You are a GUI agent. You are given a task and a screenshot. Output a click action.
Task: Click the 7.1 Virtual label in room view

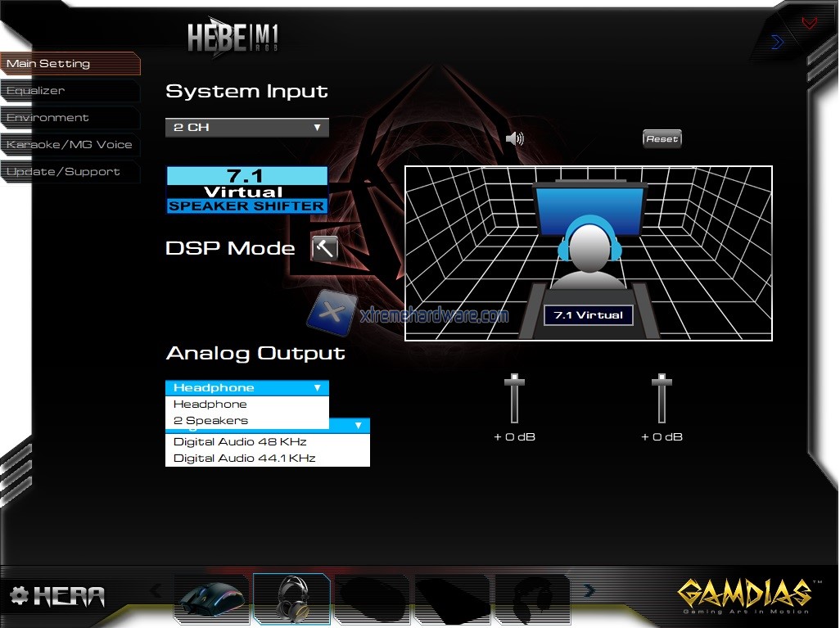pyautogui.click(x=588, y=315)
